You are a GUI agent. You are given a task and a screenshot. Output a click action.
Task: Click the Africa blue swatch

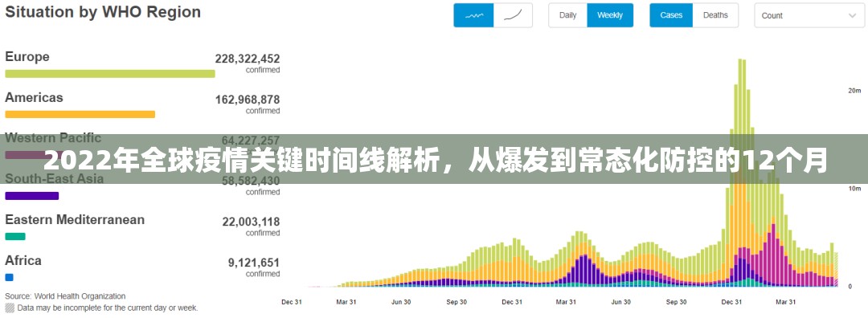point(9,278)
